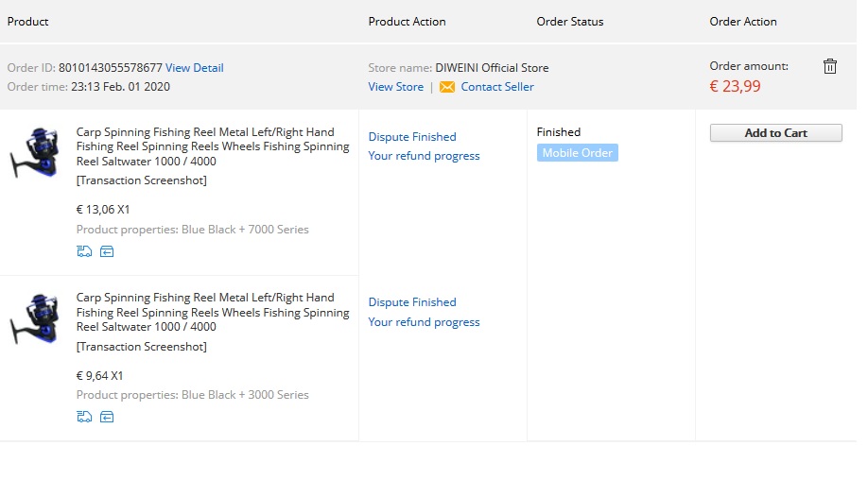This screenshot has width=868, height=480.
Task: Click the return box icon for 7000 Series reel
Action: tap(107, 251)
